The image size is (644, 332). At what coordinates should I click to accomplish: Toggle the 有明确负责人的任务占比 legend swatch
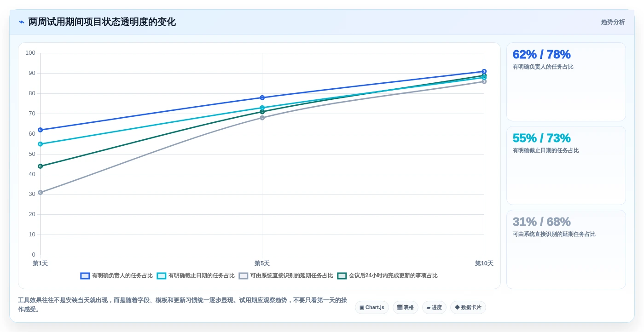pos(85,276)
